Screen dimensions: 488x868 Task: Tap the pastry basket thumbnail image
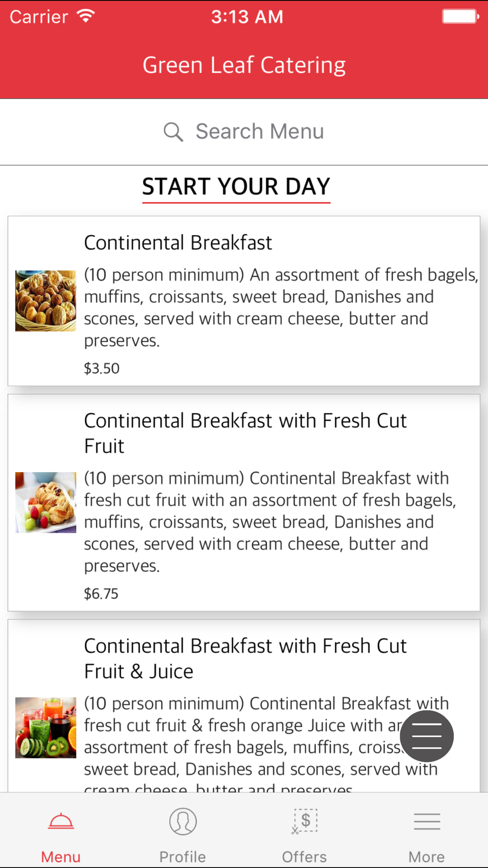click(x=46, y=301)
